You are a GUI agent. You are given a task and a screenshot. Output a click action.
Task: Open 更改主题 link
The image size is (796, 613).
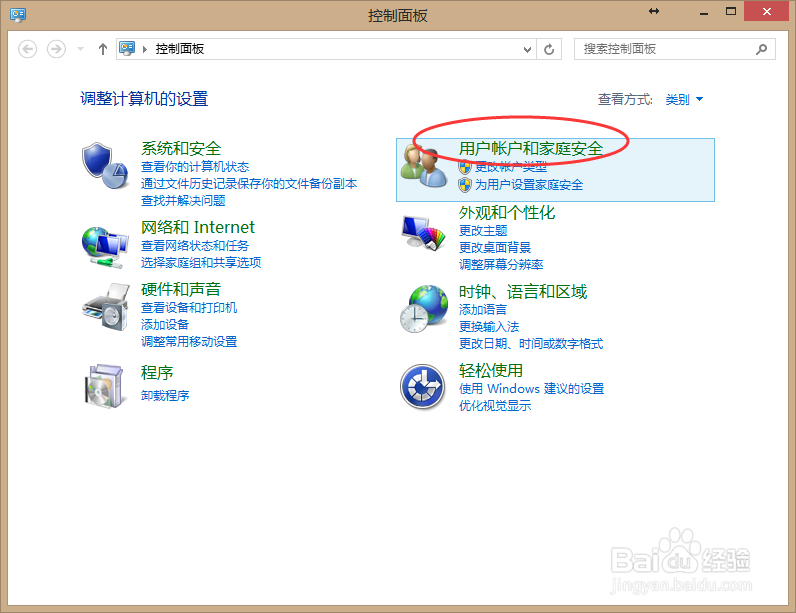[483, 231]
